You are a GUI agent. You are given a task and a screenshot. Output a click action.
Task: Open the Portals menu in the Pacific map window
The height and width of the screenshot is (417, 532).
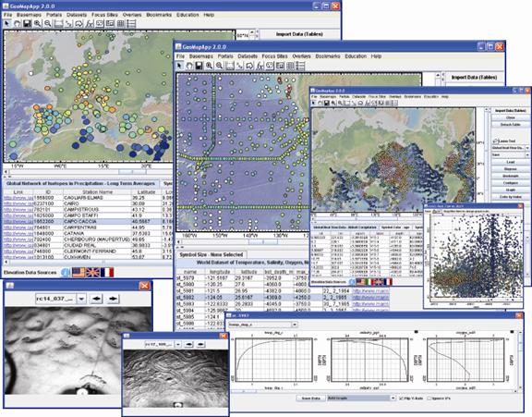point(225,56)
